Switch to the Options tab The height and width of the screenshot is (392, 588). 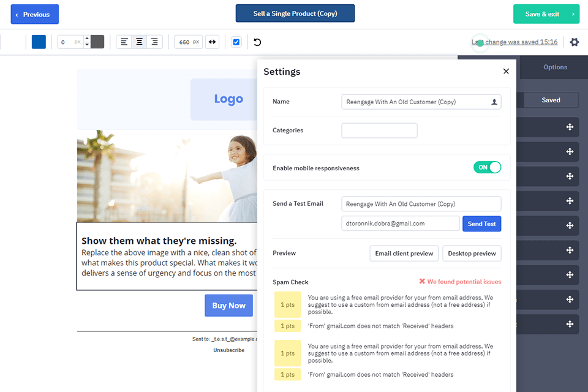tap(554, 67)
